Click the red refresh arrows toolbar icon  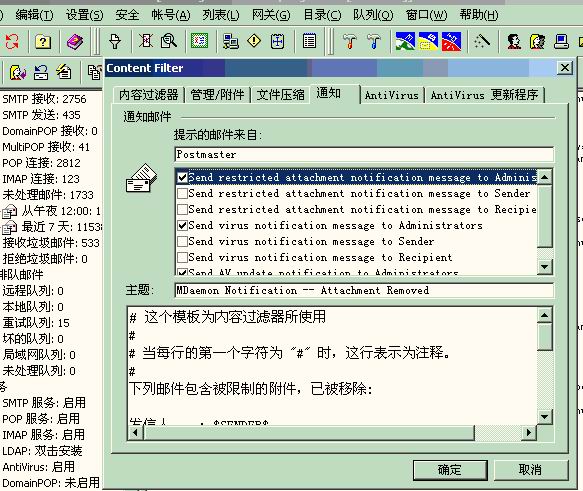12,41
